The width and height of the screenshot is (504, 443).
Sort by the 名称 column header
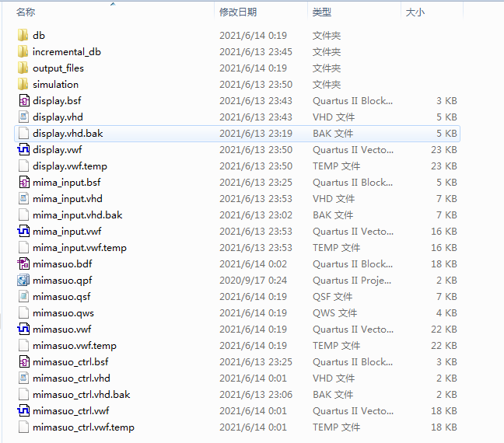[x=26, y=12]
